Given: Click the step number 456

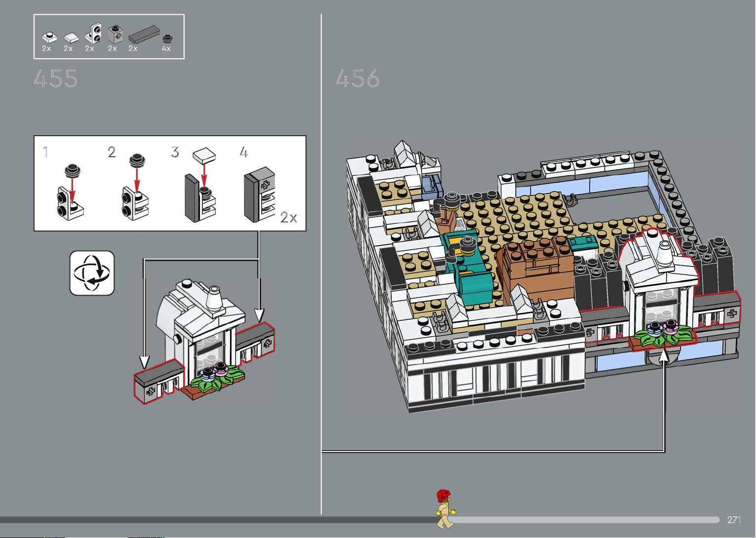Looking at the screenshot, I should (x=357, y=78).
